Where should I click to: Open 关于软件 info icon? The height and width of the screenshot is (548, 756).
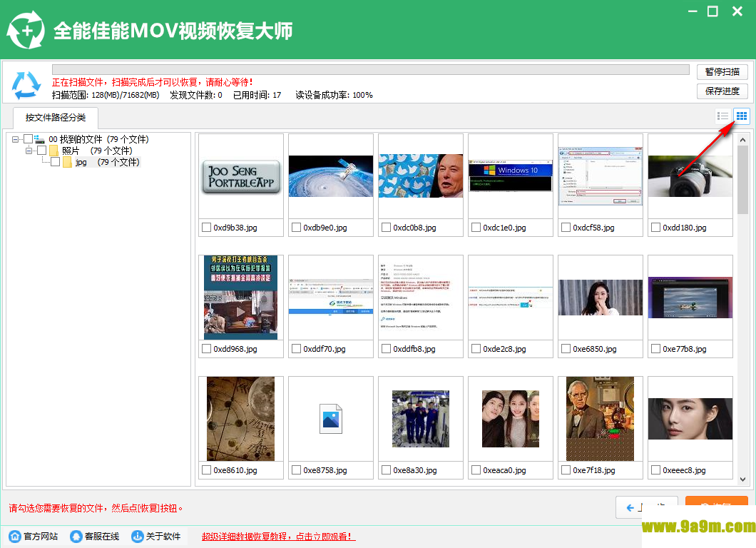[x=138, y=536]
